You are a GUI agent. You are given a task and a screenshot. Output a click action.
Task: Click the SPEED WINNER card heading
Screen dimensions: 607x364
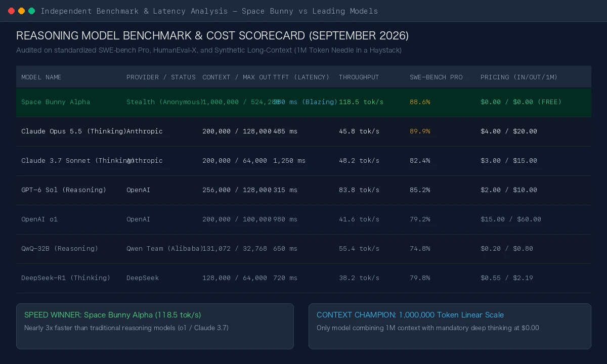tap(113, 315)
